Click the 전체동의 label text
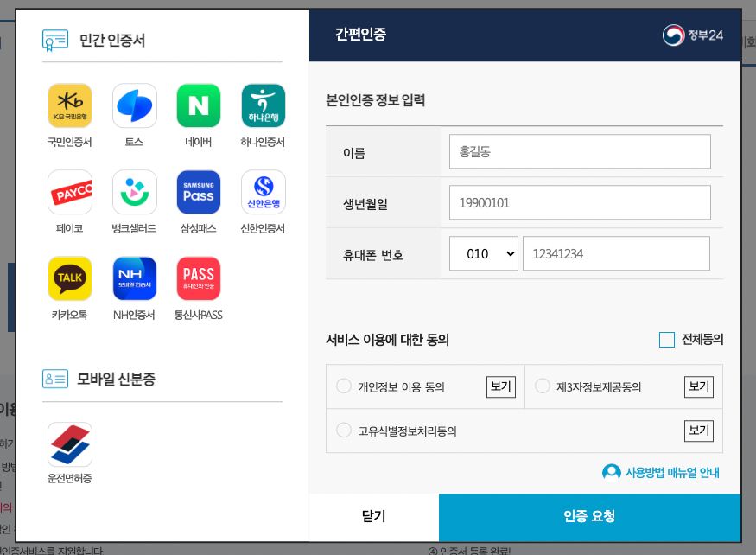The width and height of the screenshot is (756, 555). tap(702, 340)
